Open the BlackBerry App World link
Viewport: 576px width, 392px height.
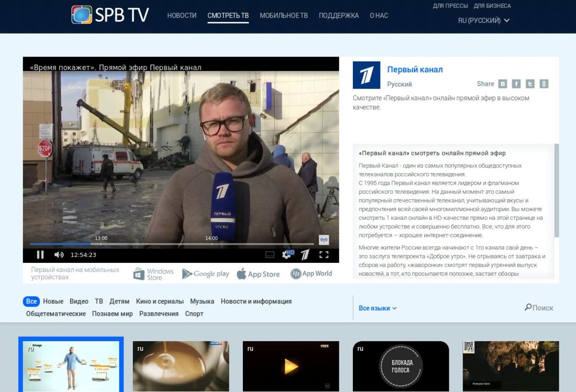(311, 274)
